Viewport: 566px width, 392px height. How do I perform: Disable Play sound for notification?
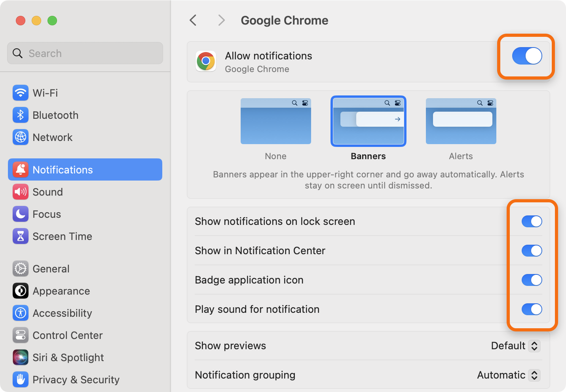532,309
